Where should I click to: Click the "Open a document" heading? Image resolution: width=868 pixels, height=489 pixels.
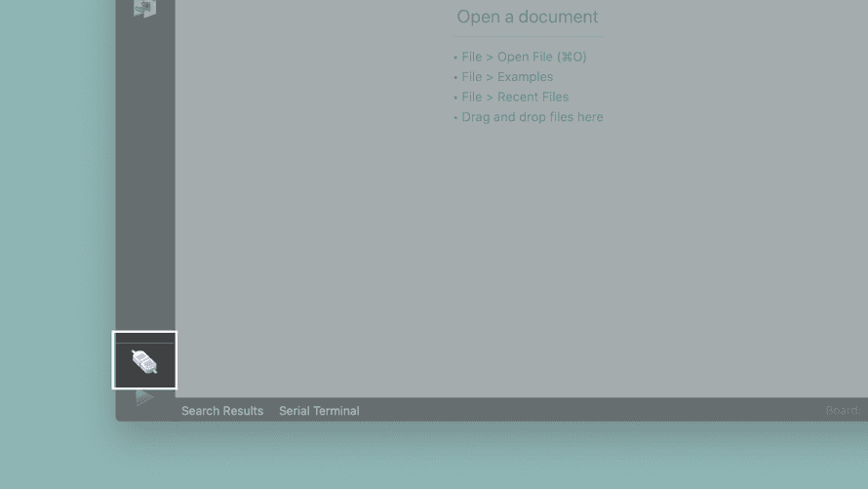coord(527,17)
